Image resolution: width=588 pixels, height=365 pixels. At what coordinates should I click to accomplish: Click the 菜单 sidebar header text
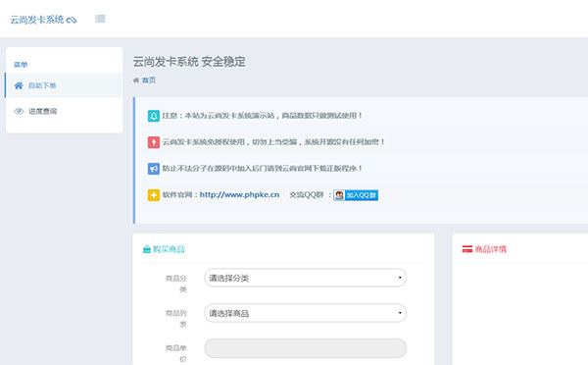pos(21,65)
